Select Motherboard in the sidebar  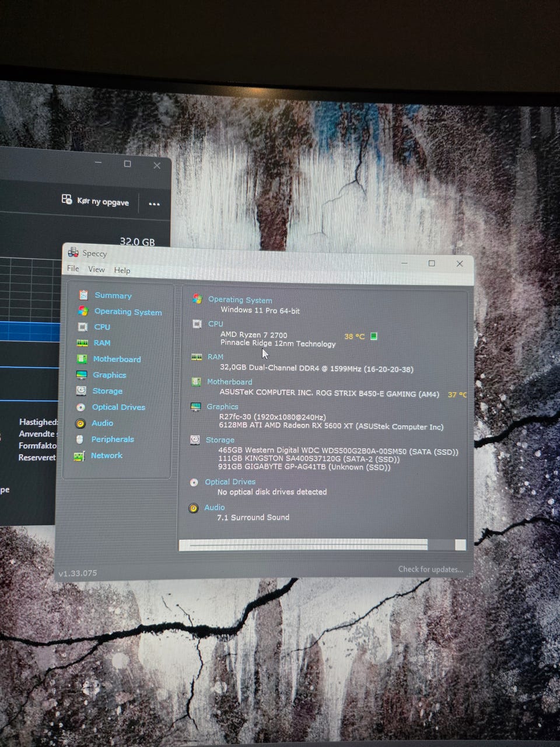[x=117, y=359]
